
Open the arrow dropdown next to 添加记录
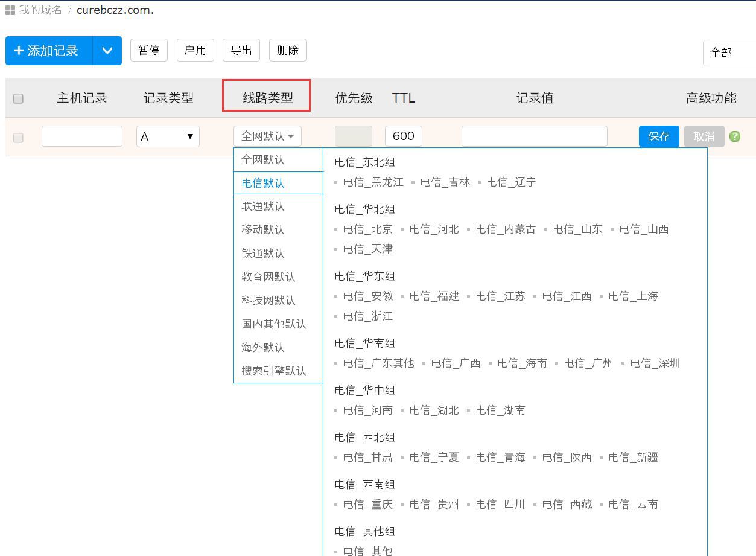(107, 51)
